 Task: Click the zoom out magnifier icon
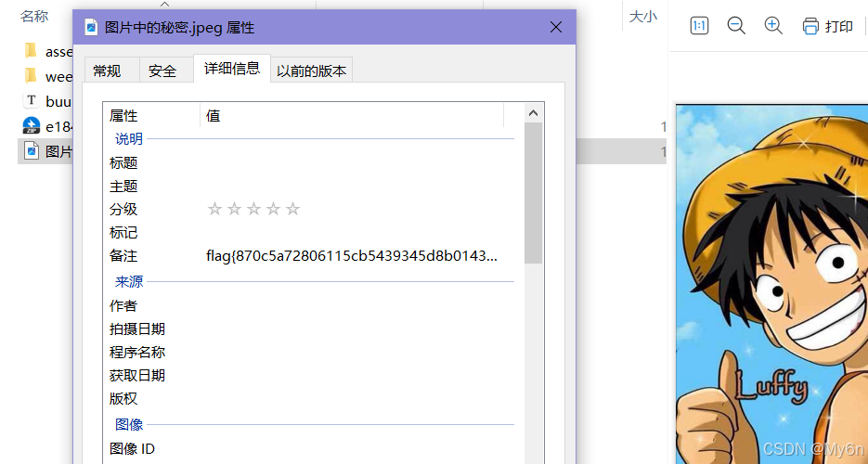click(x=736, y=25)
